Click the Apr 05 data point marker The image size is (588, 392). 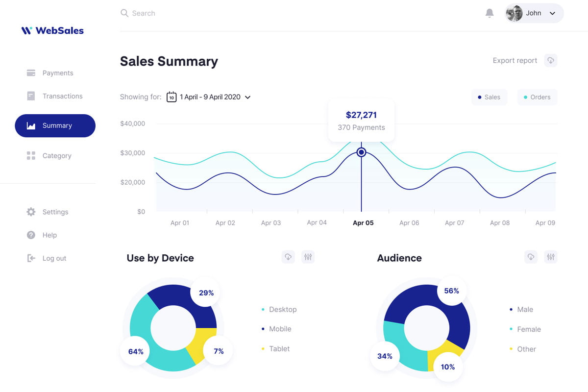[x=362, y=152]
